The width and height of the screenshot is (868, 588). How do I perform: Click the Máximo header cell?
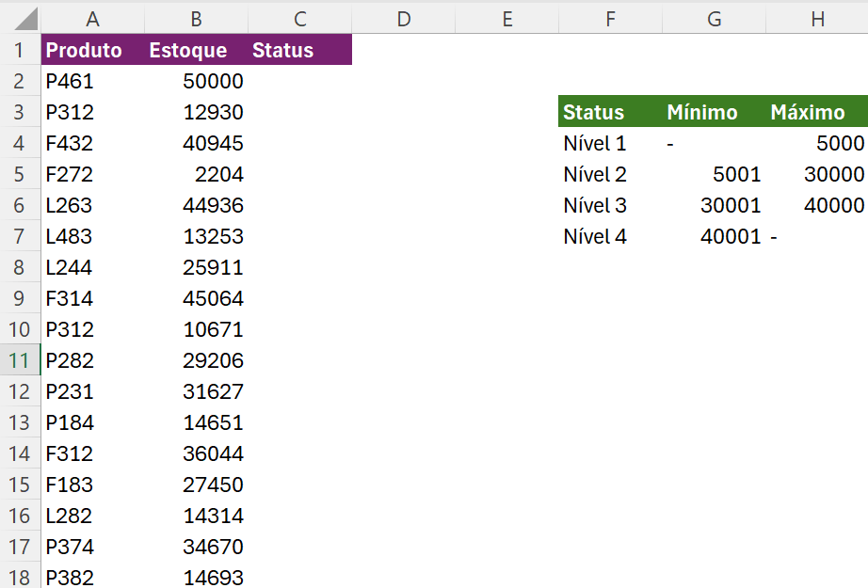[817, 112]
